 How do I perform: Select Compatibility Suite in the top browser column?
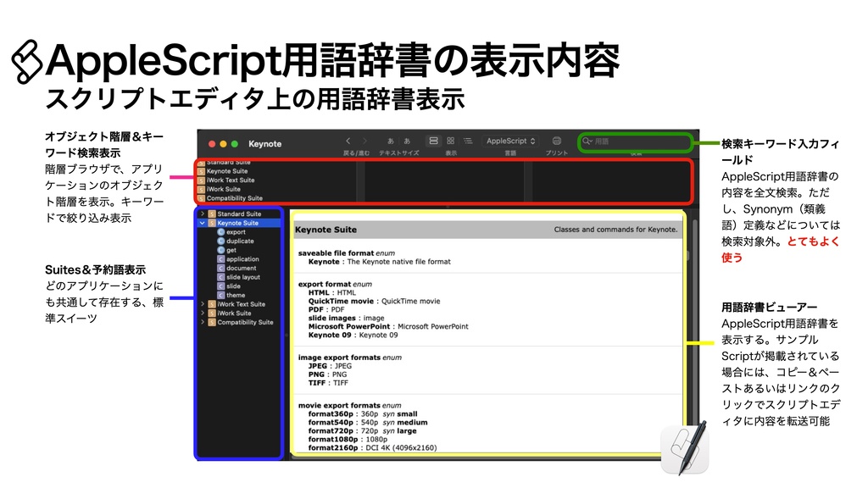(x=233, y=196)
